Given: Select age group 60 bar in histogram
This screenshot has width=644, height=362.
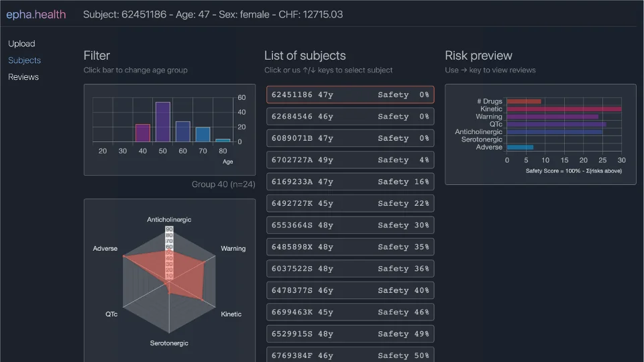Looking at the screenshot, I should [x=182, y=132].
